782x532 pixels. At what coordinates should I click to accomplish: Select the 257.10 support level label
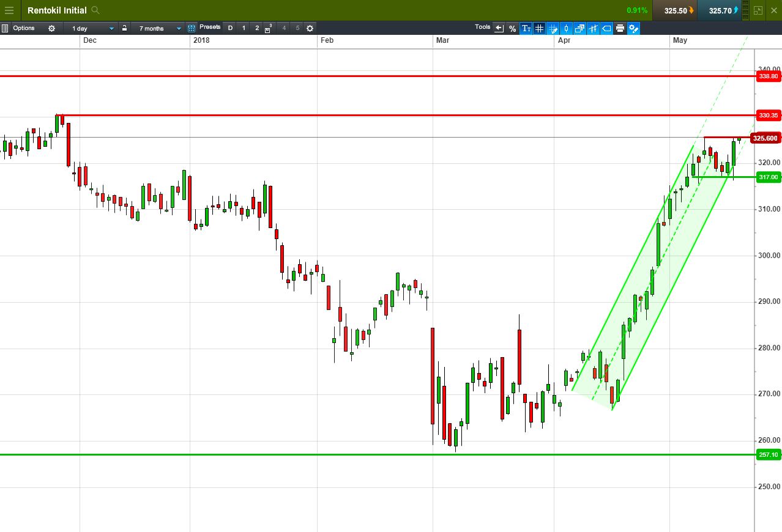click(769, 455)
